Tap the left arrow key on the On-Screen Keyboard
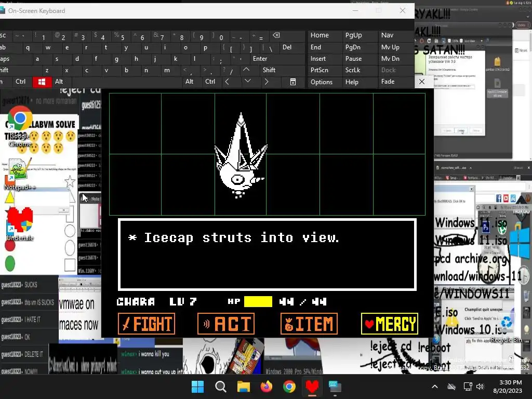Screen dimensions: 532x399 coord(227,82)
